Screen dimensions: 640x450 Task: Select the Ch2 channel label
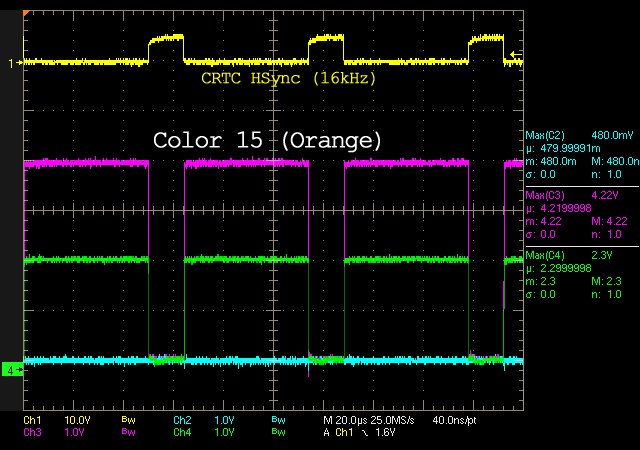181,421
